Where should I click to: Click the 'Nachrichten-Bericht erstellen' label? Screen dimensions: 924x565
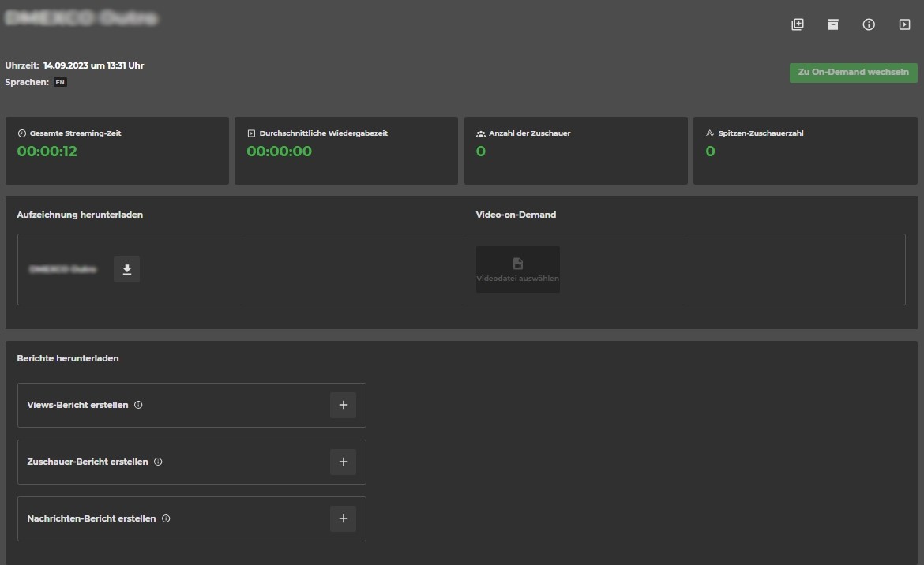click(x=92, y=518)
